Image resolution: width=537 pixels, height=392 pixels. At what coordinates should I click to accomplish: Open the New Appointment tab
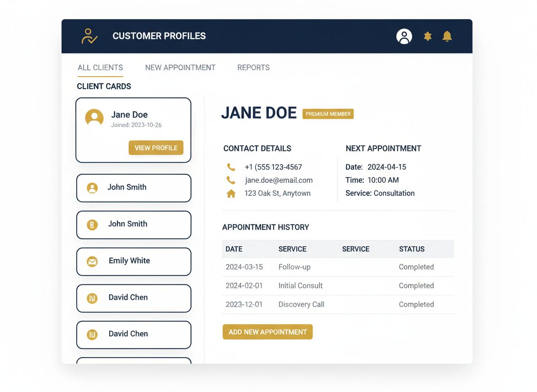pyautogui.click(x=180, y=68)
